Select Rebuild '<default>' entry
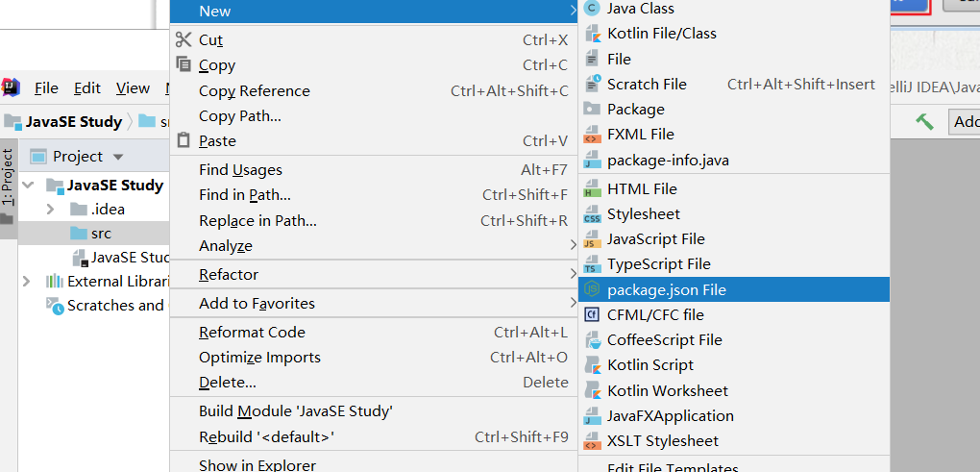This screenshot has width=980, height=472. [374, 436]
